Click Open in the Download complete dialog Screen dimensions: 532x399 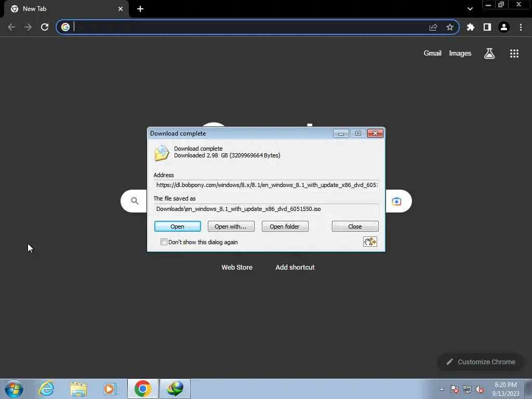[178, 227]
